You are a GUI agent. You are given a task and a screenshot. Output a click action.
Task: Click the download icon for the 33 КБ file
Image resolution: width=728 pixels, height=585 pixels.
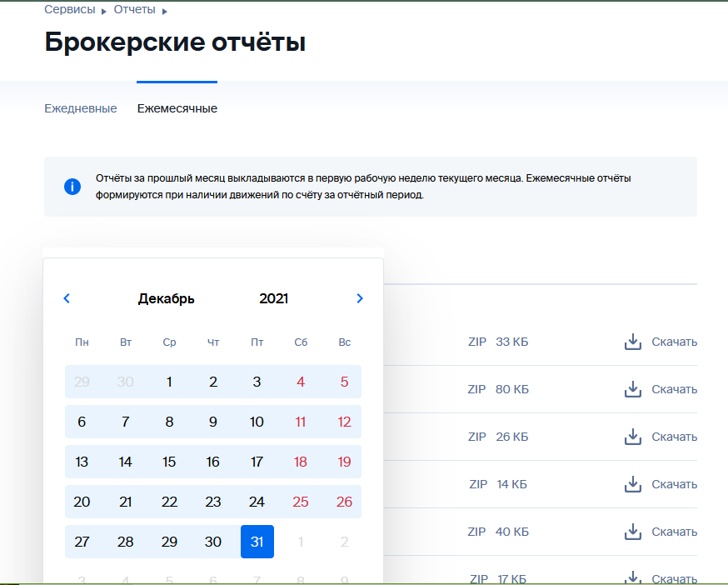[x=632, y=342]
